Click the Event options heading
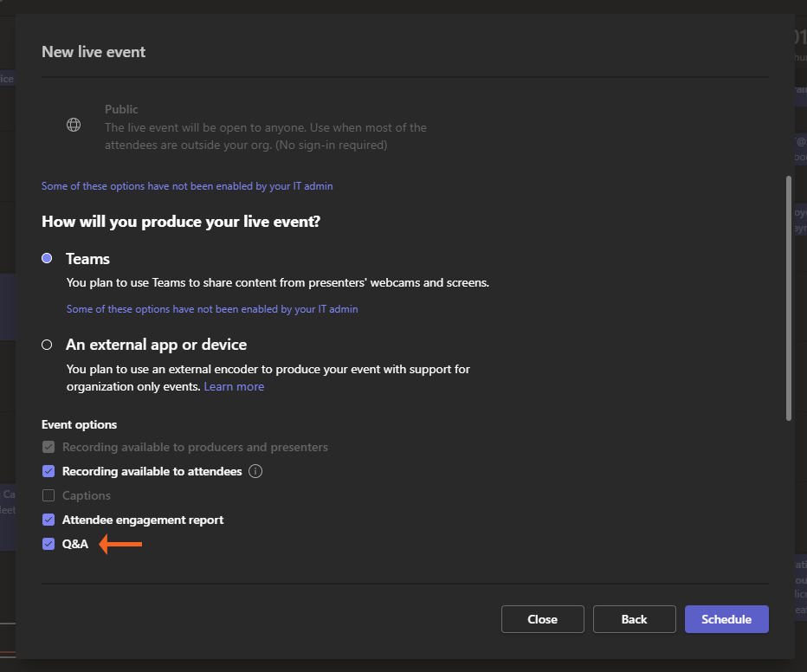 (79, 424)
